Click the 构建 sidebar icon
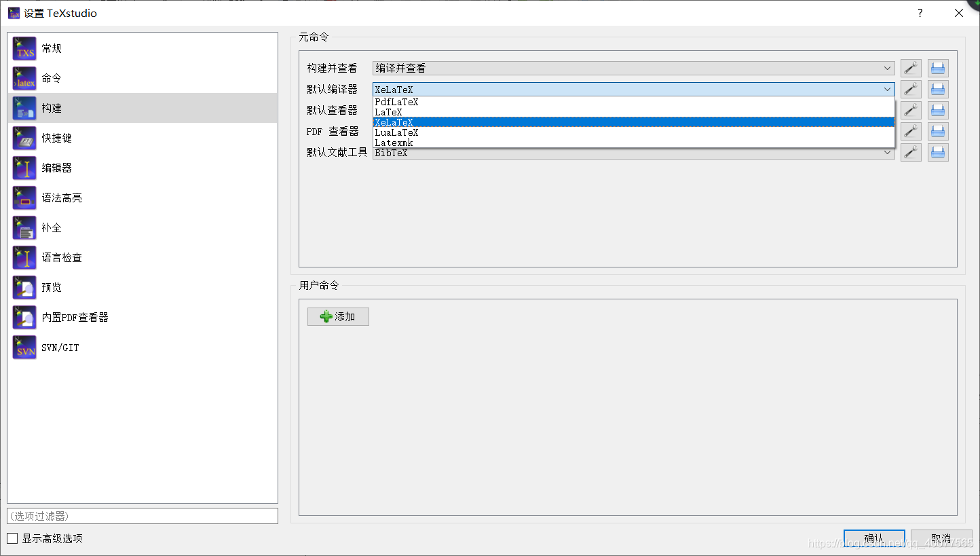Image resolution: width=980 pixels, height=556 pixels. tap(24, 109)
